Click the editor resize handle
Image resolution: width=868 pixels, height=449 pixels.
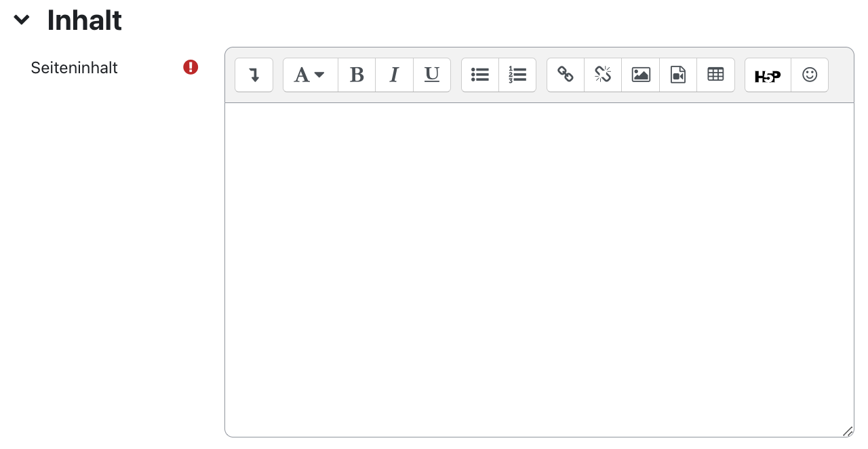pyautogui.click(x=847, y=430)
